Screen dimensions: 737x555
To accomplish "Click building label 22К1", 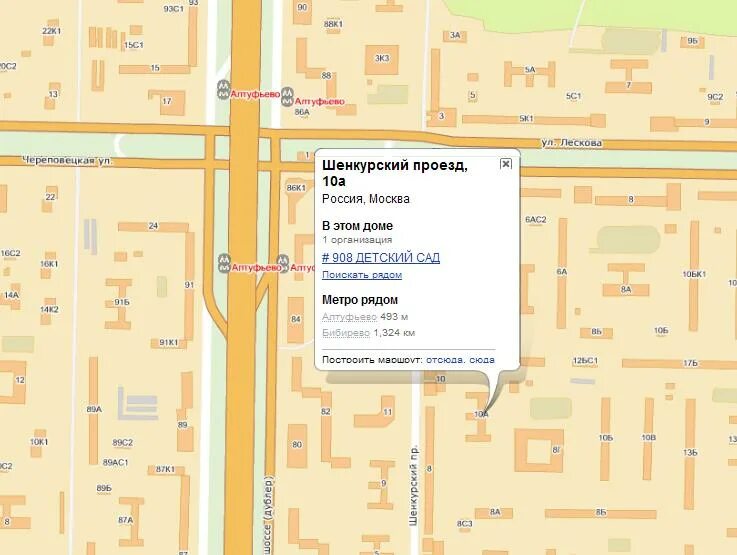I will [x=52, y=31].
